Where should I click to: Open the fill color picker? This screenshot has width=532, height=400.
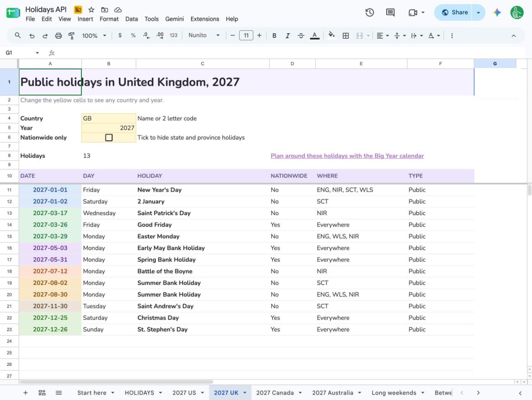[331, 36]
